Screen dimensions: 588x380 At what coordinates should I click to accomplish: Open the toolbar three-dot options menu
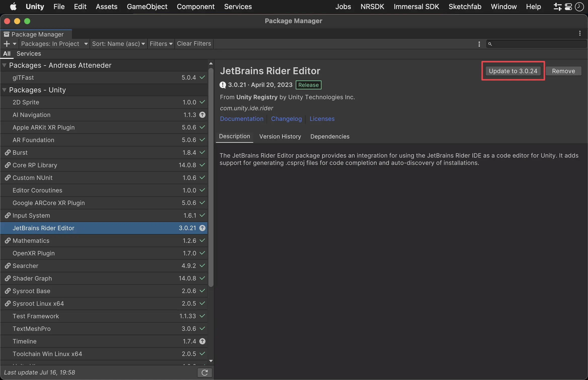(x=479, y=44)
